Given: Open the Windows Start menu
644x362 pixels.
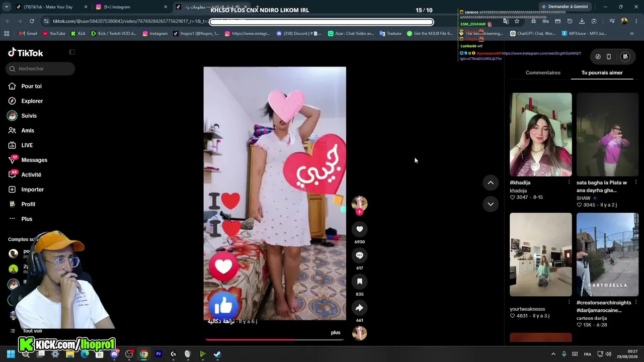Looking at the screenshot, I should (x=11, y=354).
